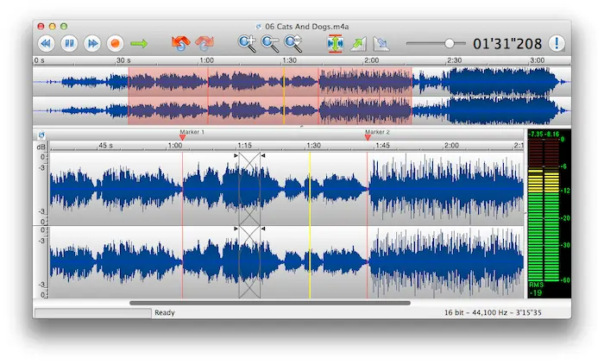Click the rewind button
This screenshot has height=364, width=604.
(x=47, y=42)
